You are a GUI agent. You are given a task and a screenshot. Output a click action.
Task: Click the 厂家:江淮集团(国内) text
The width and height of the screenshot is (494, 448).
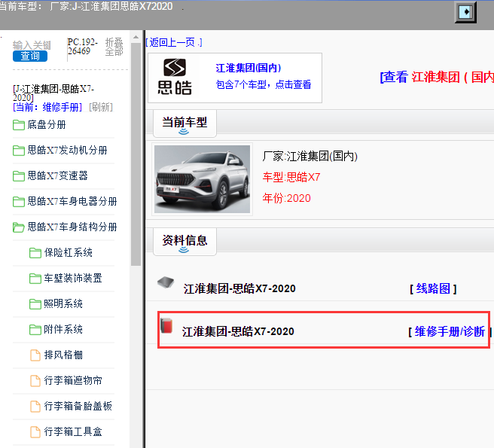[310, 157]
